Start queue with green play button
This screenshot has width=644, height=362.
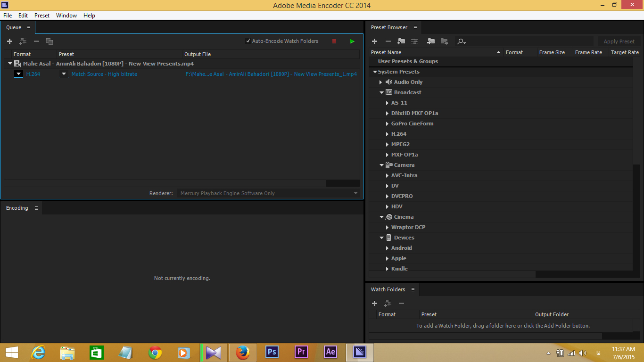pyautogui.click(x=352, y=41)
